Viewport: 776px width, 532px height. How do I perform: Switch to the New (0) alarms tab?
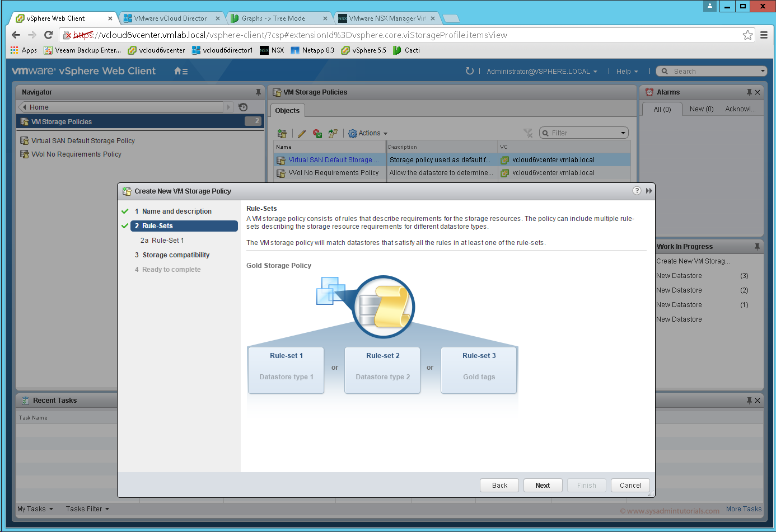[702, 109]
